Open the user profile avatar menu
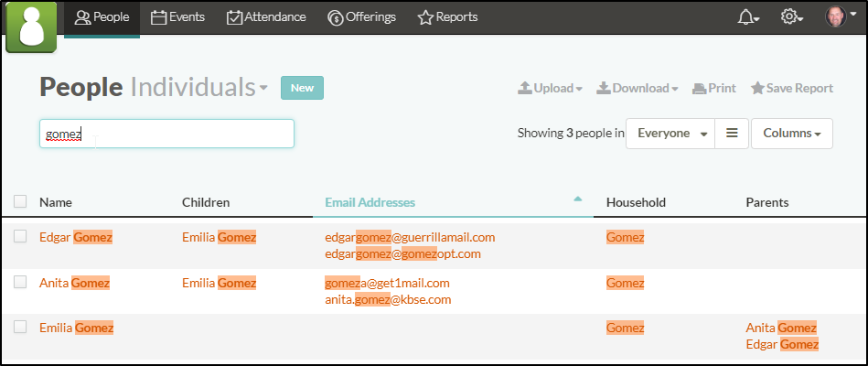 coord(841,16)
